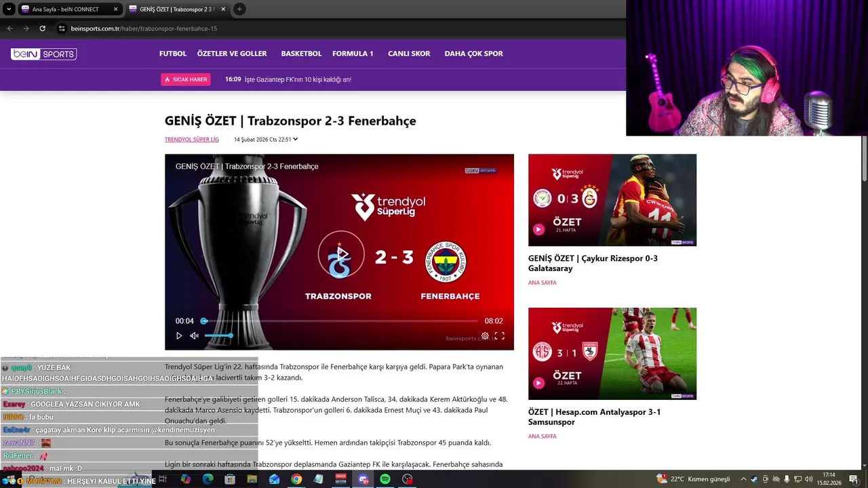Click the beIN SPORTS logo
The height and width of the screenshot is (488, 868).
point(43,54)
